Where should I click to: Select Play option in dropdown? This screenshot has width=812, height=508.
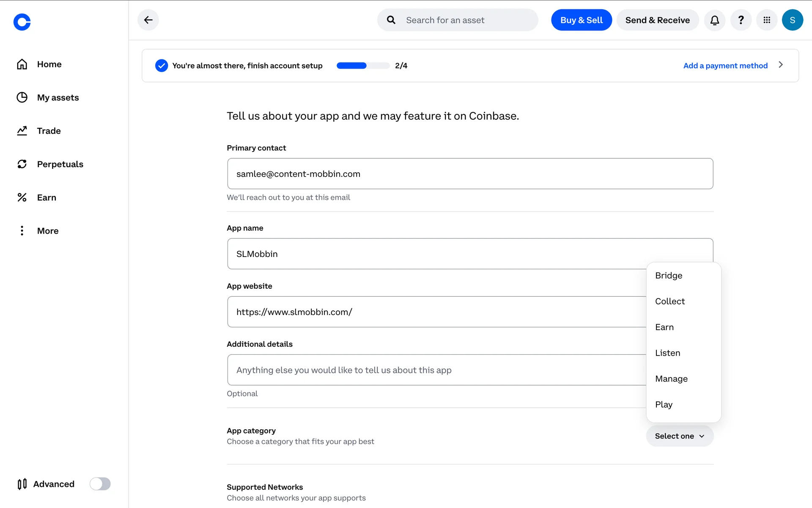(x=664, y=405)
